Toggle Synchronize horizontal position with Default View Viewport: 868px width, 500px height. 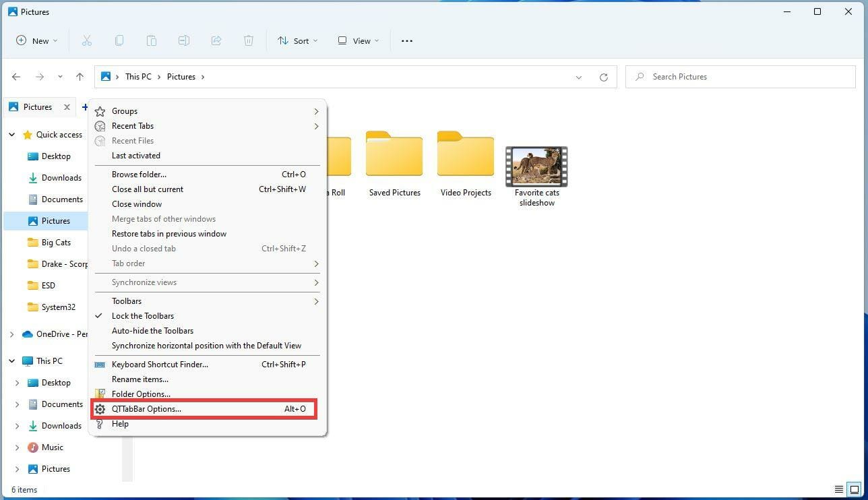click(x=207, y=345)
